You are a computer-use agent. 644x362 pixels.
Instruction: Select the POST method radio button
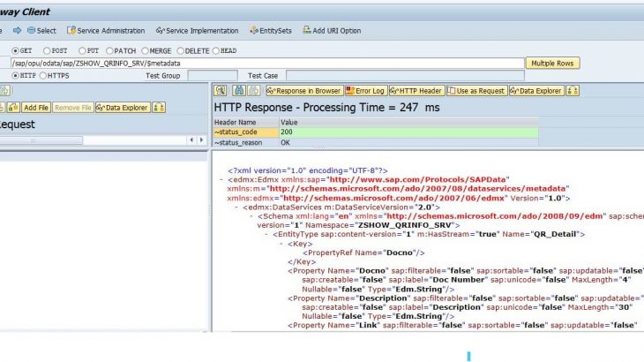(47, 50)
